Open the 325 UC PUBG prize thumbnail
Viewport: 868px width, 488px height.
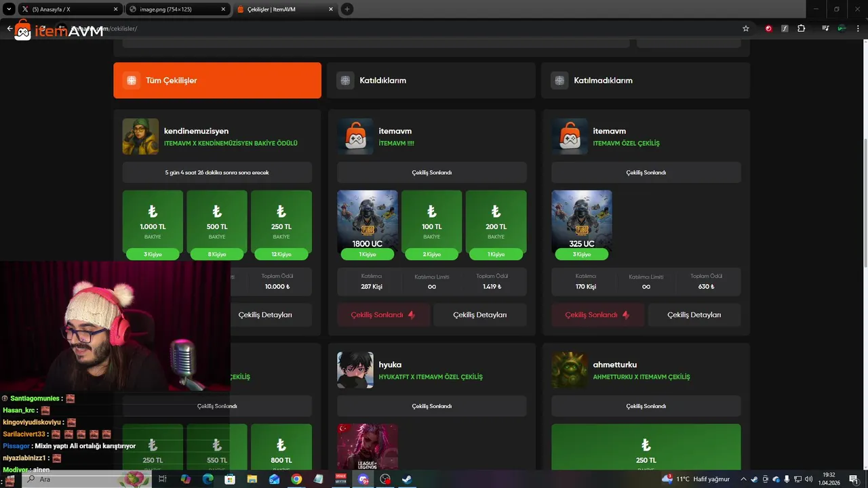pyautogui.click(x=581, y=221)
